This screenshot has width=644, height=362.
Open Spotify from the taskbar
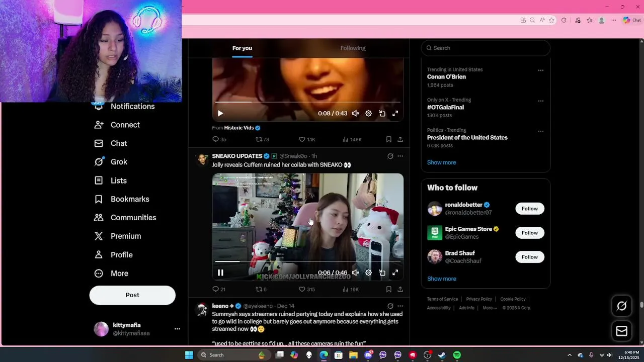457,355
